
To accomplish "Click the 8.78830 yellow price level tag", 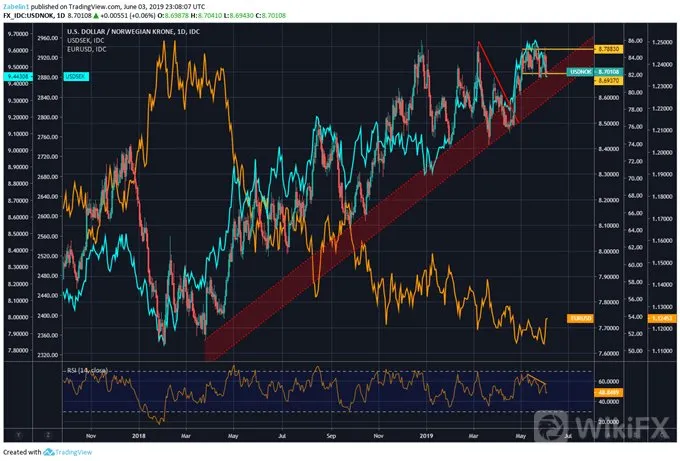I will point(608,49).
